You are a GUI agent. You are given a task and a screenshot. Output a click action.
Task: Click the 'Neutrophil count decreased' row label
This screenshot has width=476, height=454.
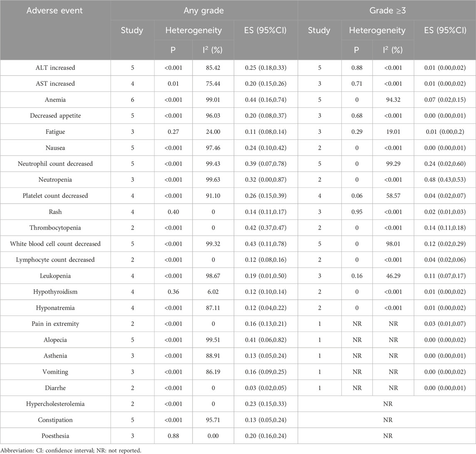pyautogui.click(x=55, y=164)
